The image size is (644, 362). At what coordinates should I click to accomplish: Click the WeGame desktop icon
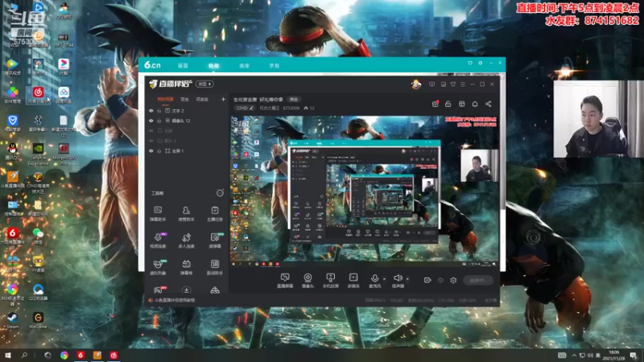click(x=38, y=320)
